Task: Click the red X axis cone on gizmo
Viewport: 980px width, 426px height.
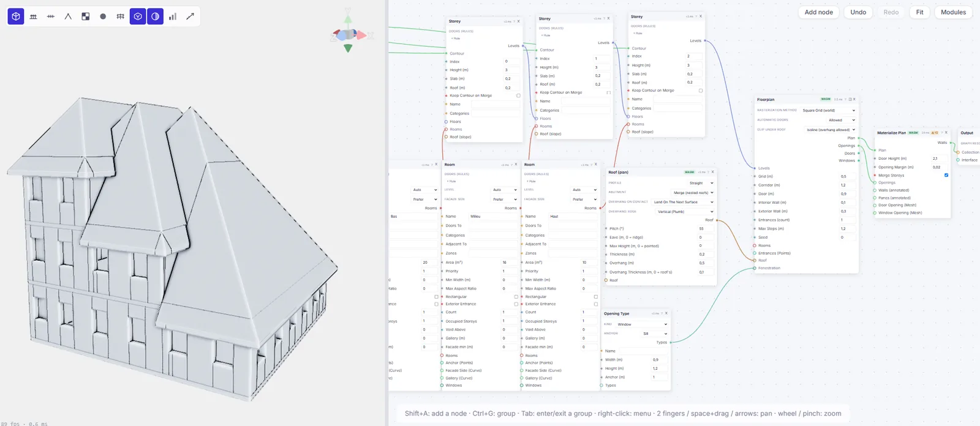Action: (361, 35)
